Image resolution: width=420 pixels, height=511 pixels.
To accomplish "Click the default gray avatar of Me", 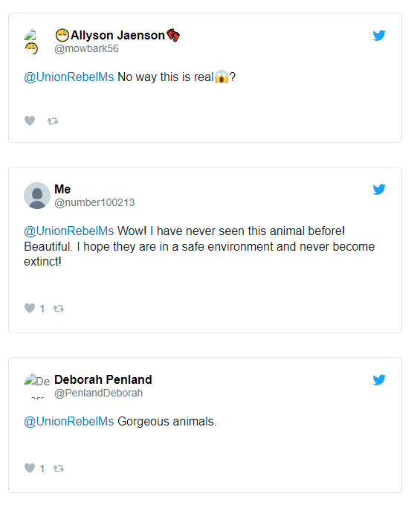I will click(x=37, y=196).
